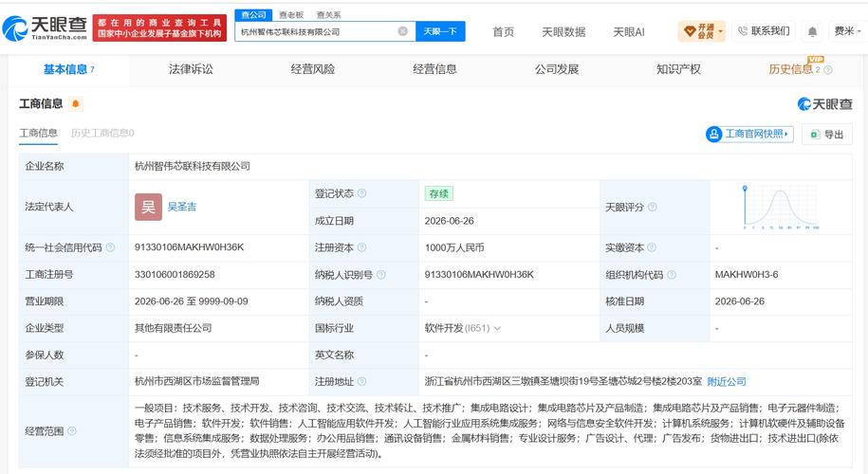Click user icon in 工商官网快照 button
Viewport: 868px width, 474px height.
(713, 134)
